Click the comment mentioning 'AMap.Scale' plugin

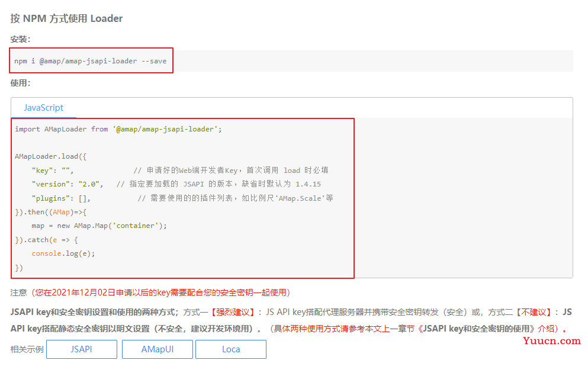pos(235,198)
